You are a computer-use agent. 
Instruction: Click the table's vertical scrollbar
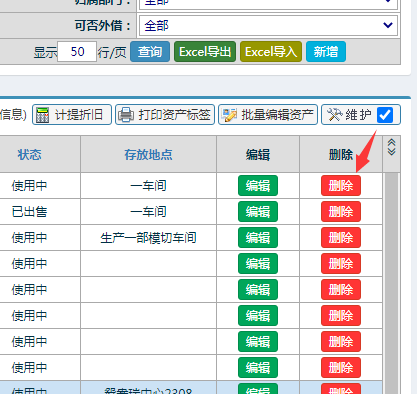pyautogui.click(x=392, y=283)
